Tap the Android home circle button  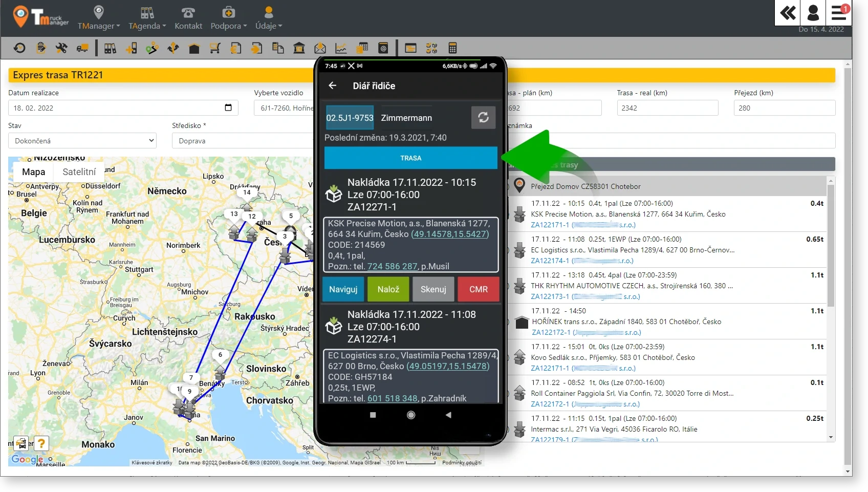pyautogui.click(x=410, y=415)
